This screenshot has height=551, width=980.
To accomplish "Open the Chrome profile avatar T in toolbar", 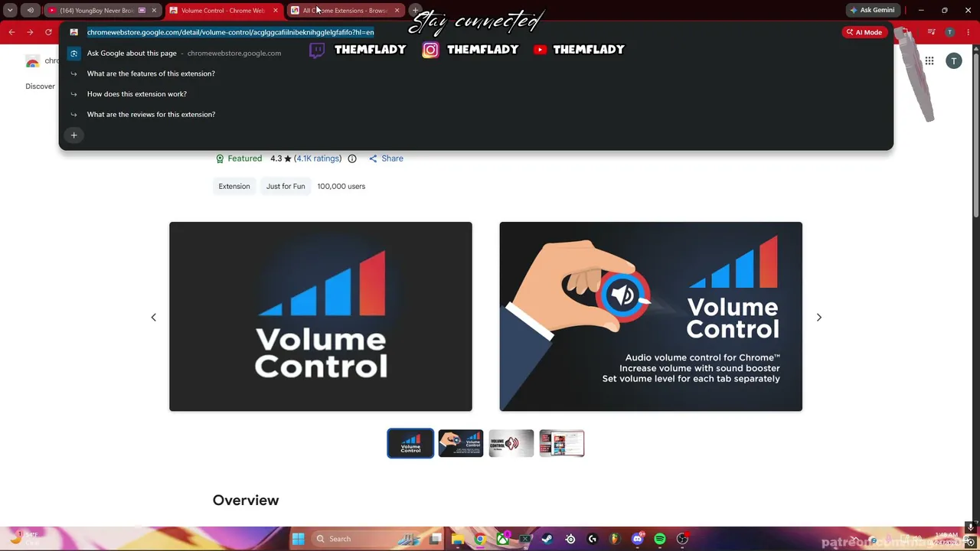I will (950, 32).
